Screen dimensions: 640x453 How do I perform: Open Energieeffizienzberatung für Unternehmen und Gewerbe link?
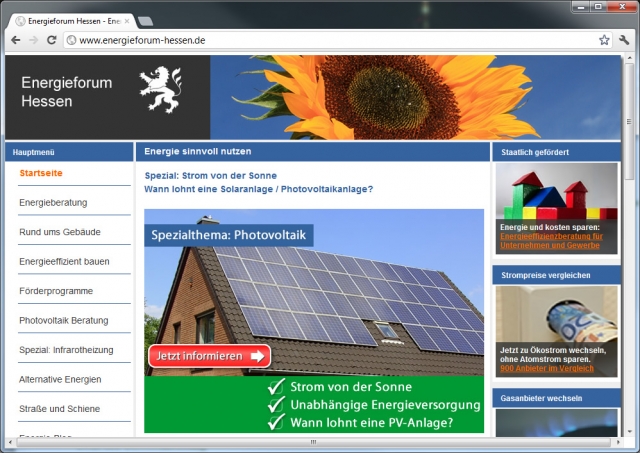551,241
